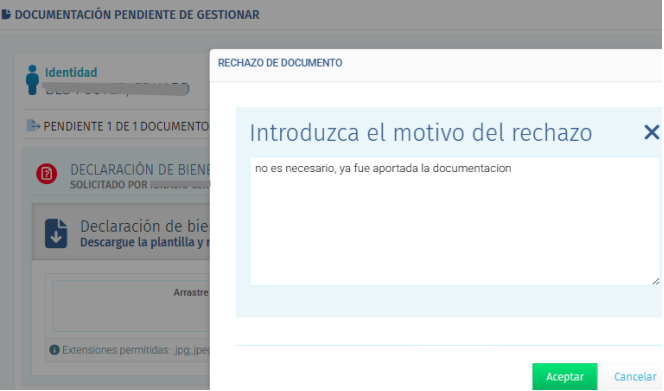Close the rejection reason dialog with X

click(x=651, y=132)
